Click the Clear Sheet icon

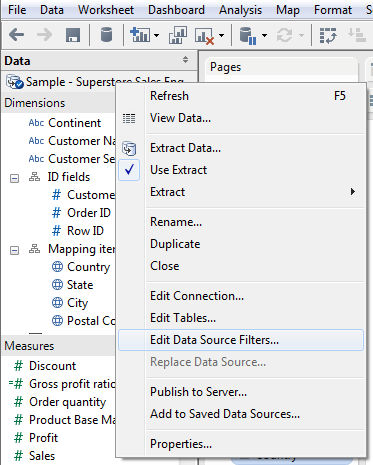204,36
